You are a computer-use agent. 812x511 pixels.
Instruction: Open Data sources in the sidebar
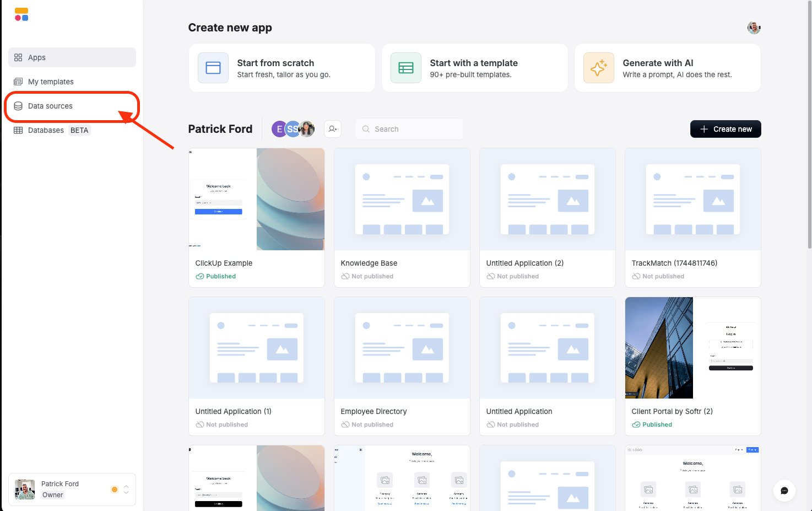[72, 106]
